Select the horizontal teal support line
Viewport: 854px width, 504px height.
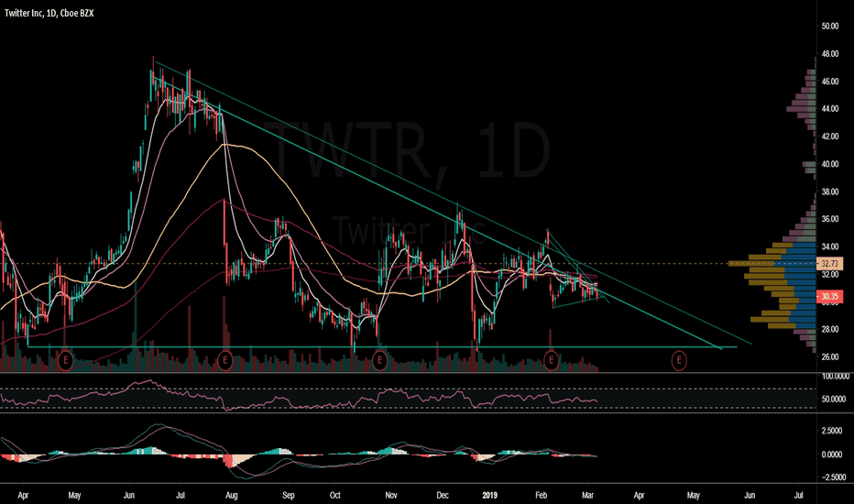(x=381, y=346)
